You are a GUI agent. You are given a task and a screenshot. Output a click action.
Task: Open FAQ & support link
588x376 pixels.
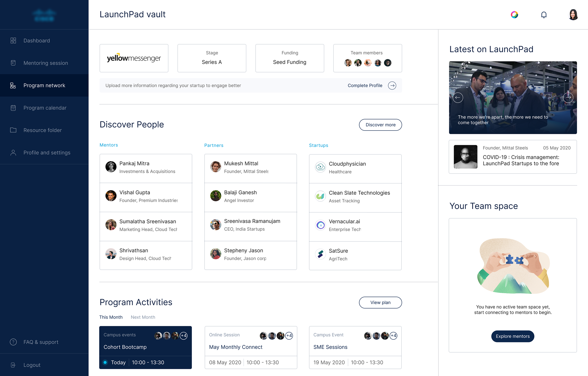click(x=44, y=342)
